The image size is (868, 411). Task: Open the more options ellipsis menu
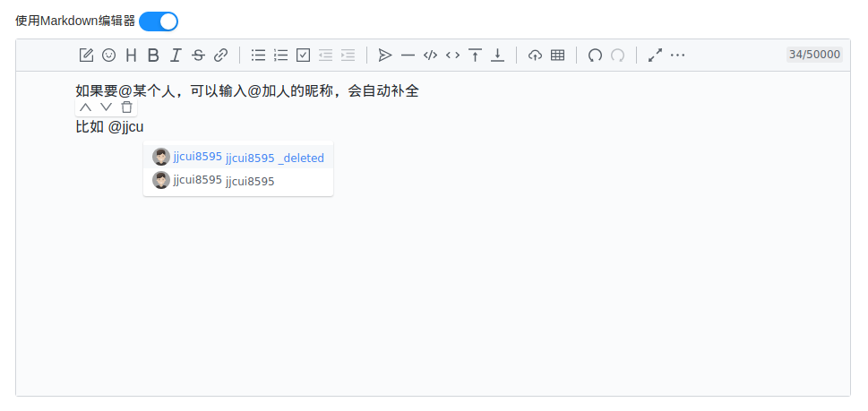677,55
